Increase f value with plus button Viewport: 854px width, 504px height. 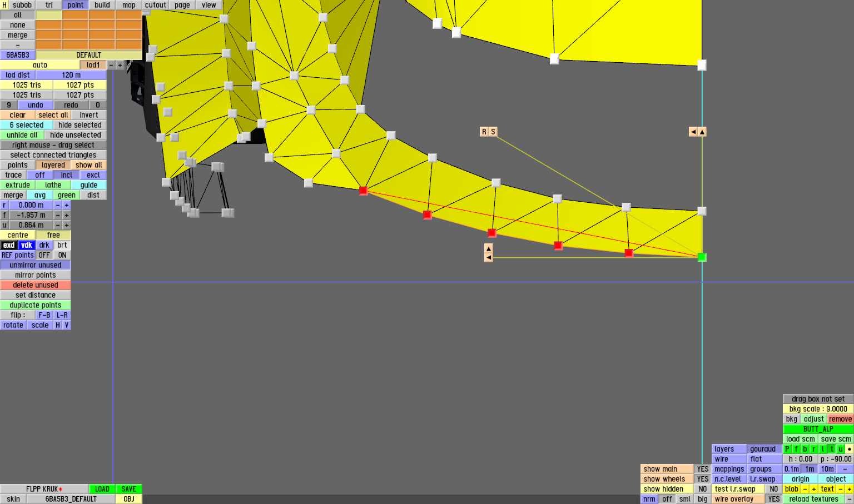67,215
